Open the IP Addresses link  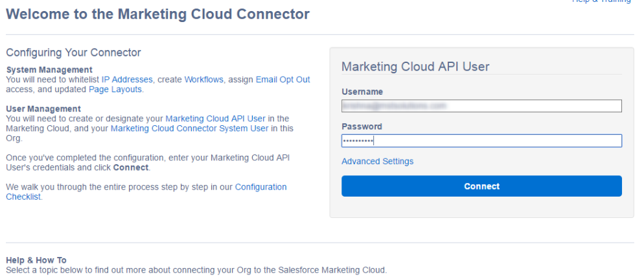click(x=127, y=79)
